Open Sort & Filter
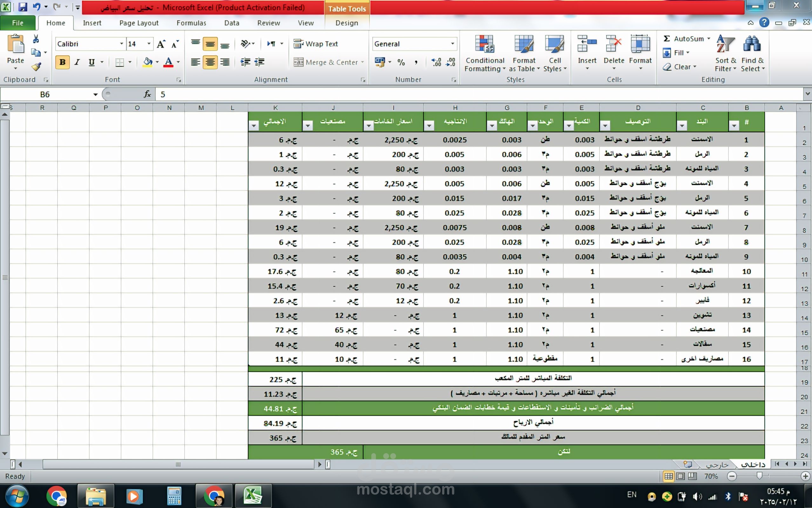Screen dimensions: 812x508 (x=725, y=54)
